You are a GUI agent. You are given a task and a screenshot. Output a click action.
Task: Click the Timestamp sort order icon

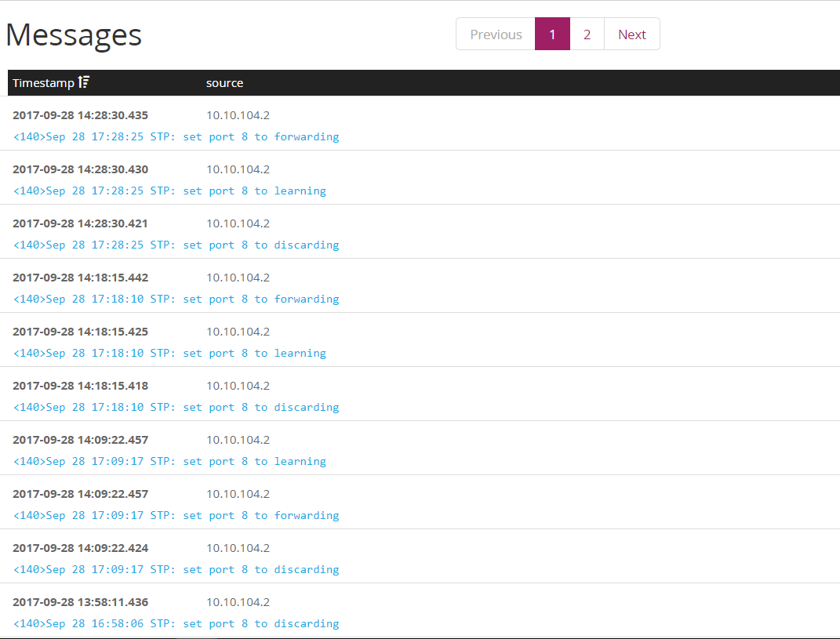84,82
